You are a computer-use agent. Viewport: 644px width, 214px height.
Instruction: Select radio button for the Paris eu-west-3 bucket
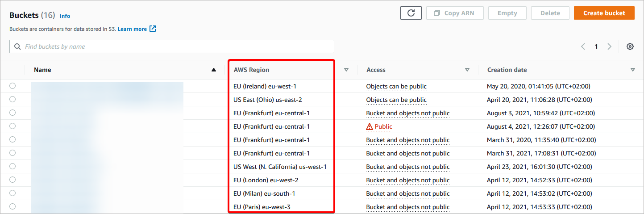(x=12, y=206)
